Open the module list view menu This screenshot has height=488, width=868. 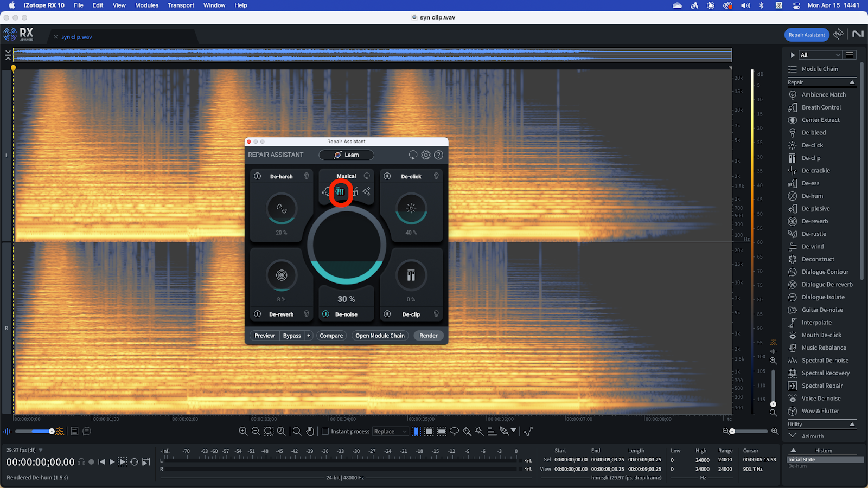[850, 55]
